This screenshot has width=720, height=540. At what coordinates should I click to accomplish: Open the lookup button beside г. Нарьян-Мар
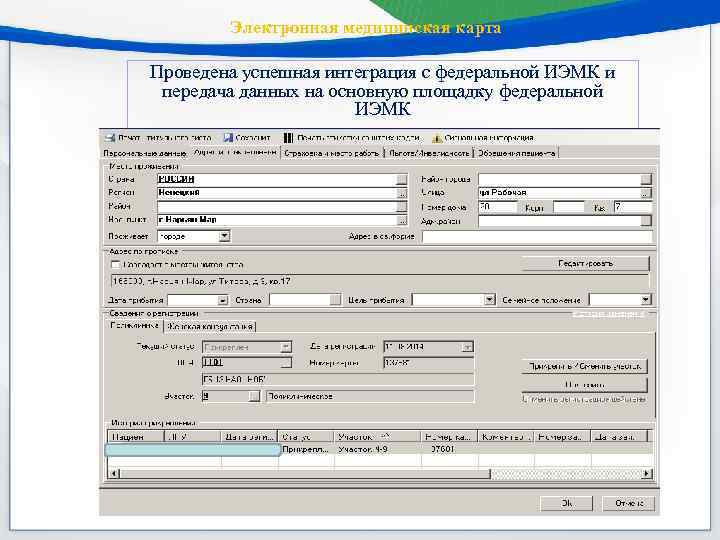(x=402, y=220)
